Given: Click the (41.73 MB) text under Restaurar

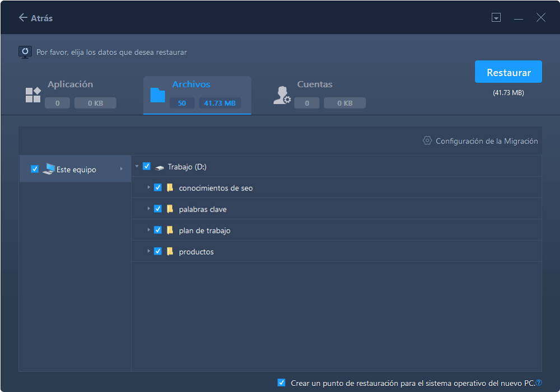Looking at the screenshot, I should point(508,93).
